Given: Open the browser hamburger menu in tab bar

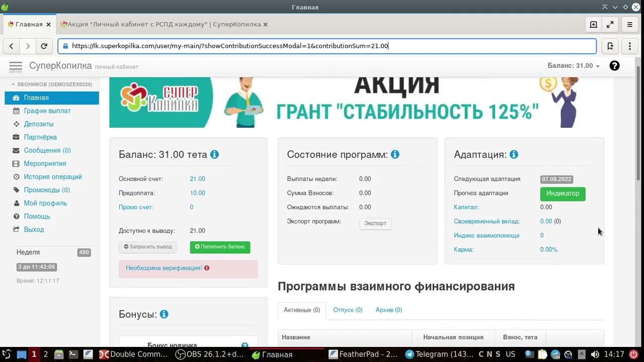Looking at the screenshot, I should [x=630, y=24].
